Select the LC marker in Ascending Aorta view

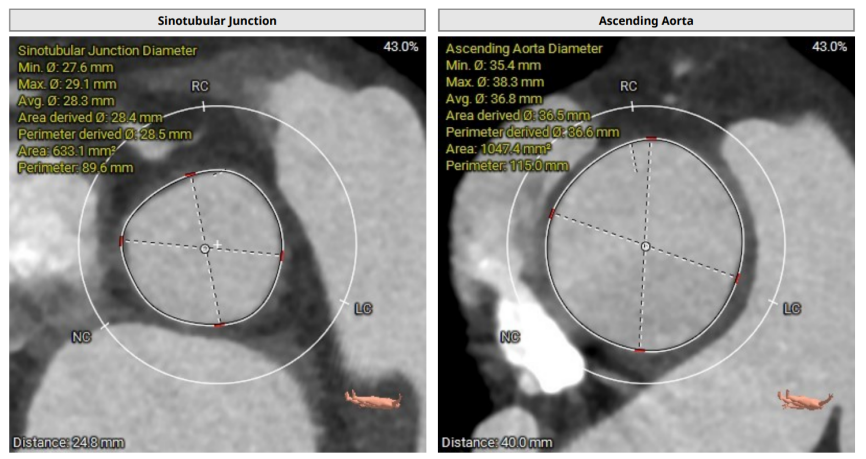792,309
